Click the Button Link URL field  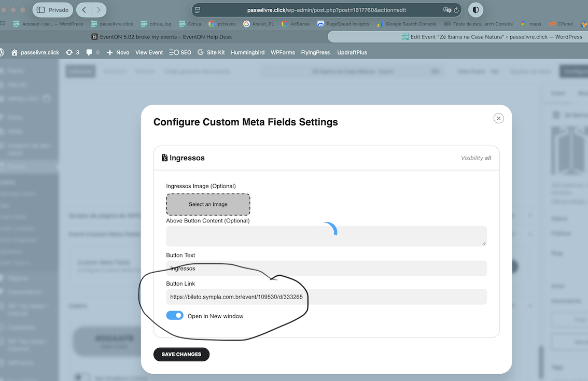coord(326,297)
